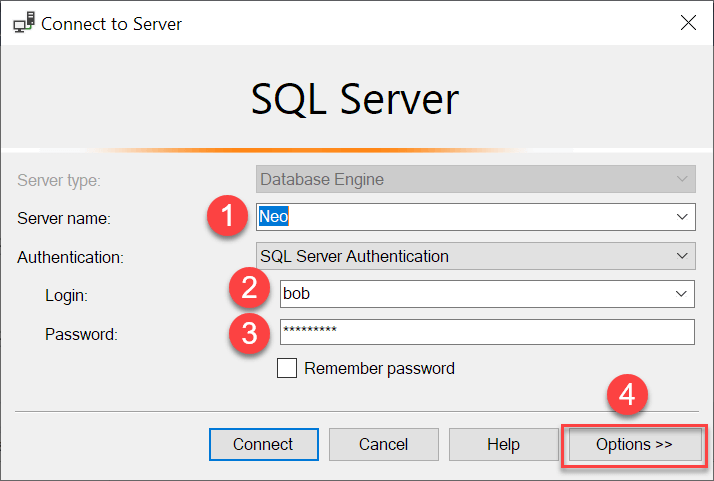The height and width of the screenshot is (481, 714).
Task: Open the Authentication dropdown list
Action: pyautogui.click(x=474, y=256)
